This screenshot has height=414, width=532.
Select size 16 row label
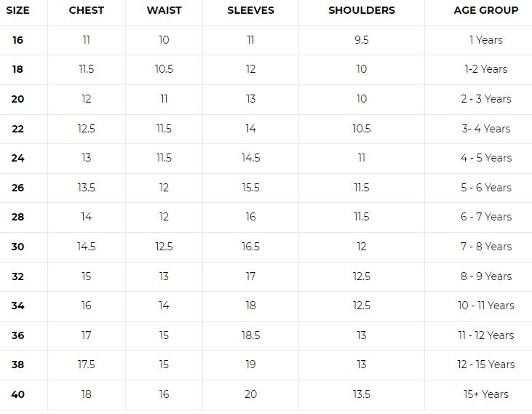click(17, 40)
